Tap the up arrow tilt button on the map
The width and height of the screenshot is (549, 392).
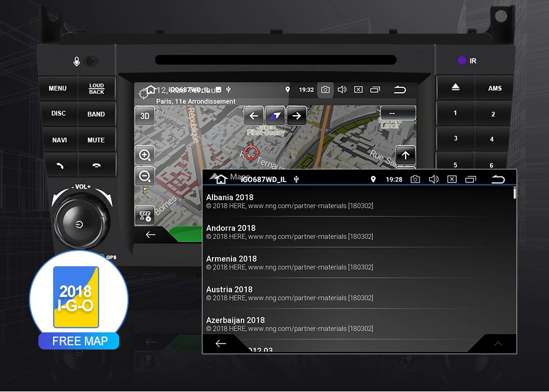[406, 155]
